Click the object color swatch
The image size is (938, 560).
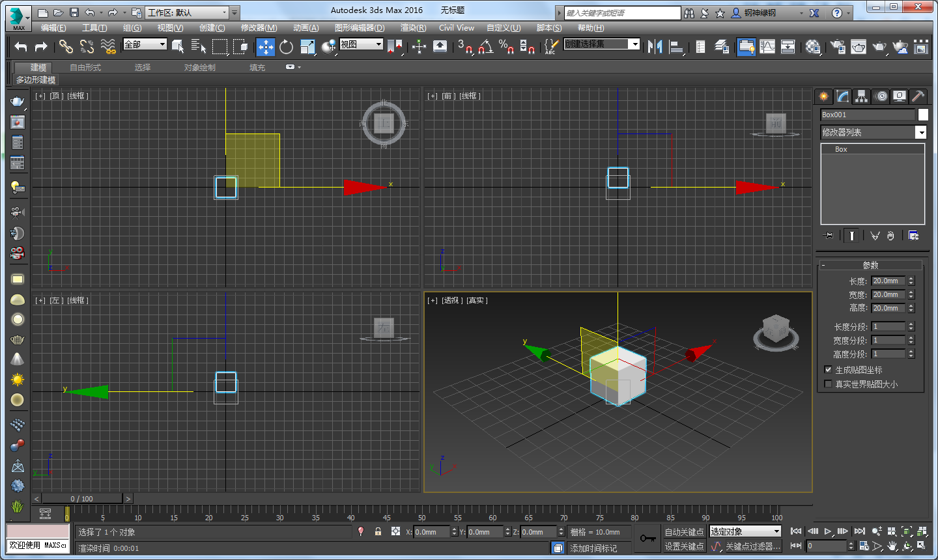coord(922,115)
